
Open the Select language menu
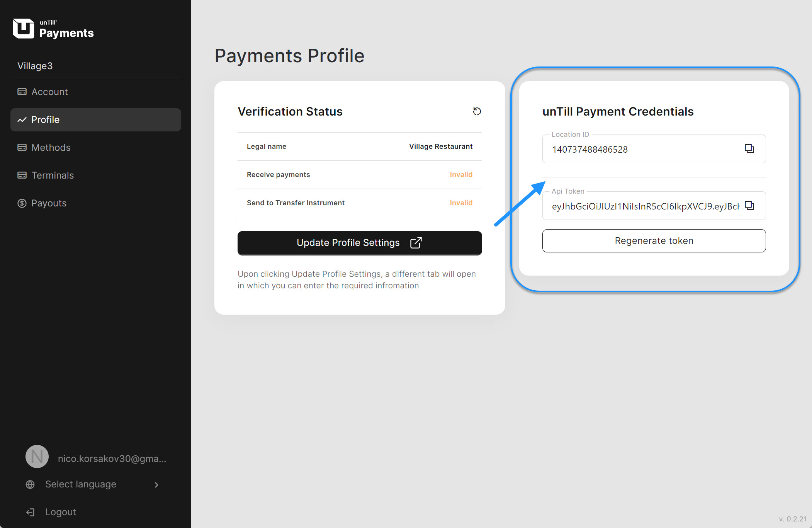[81, 484]
